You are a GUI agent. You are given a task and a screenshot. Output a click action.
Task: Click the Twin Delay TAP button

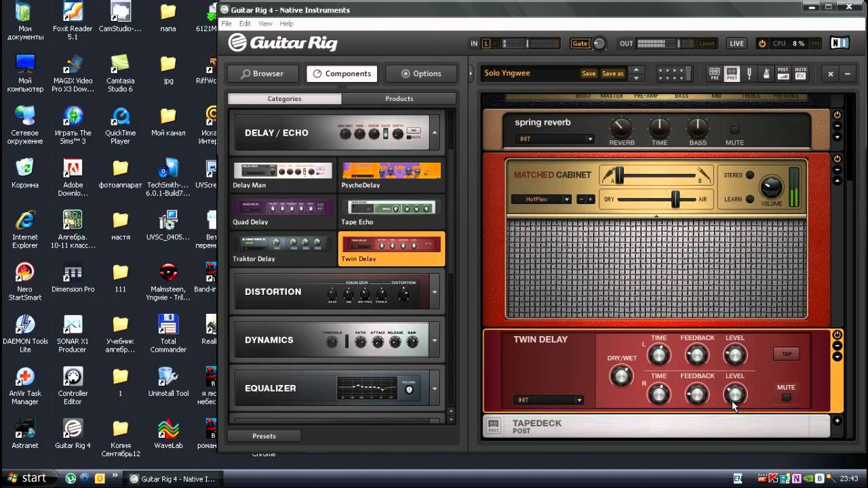point(787,354)
